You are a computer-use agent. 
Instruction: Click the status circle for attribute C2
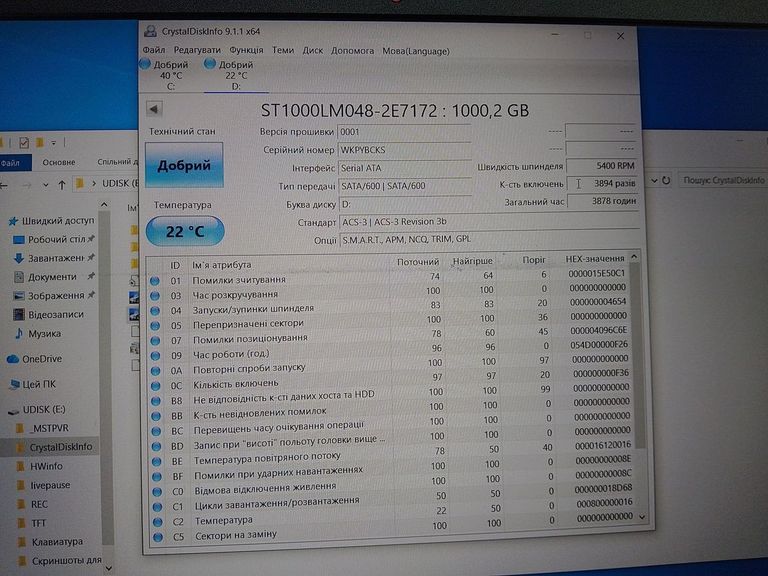[155, 520]
